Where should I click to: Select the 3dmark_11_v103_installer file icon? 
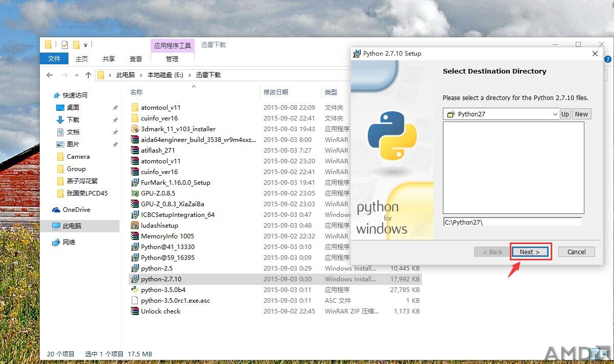(x=135, y=129)
